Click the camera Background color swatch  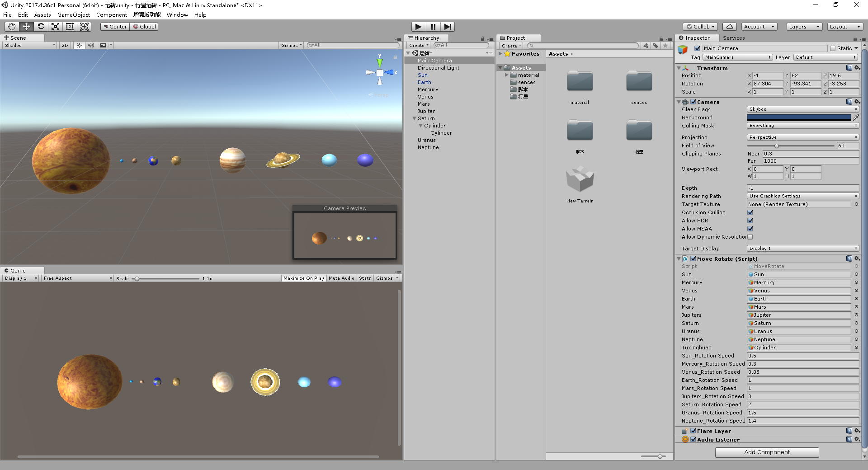pos(799,117)
